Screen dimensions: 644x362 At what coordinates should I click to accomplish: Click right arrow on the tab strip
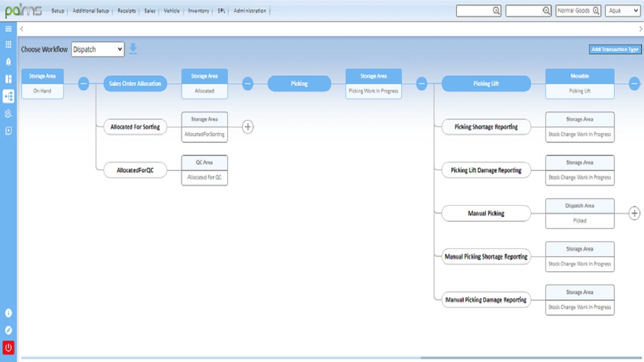(x=640, y=29)
